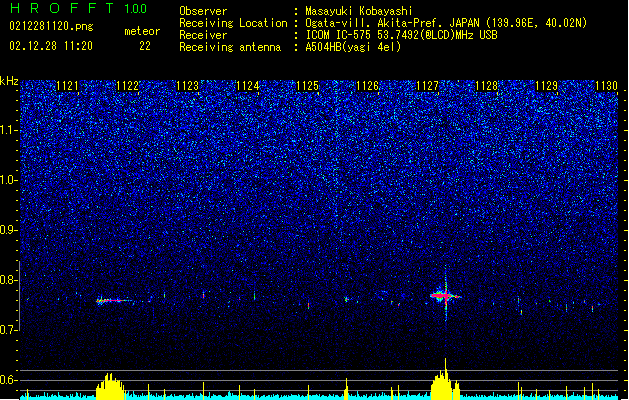Click the 0.6 kHz frequency label
629x400 pixels.
(9, 380)
